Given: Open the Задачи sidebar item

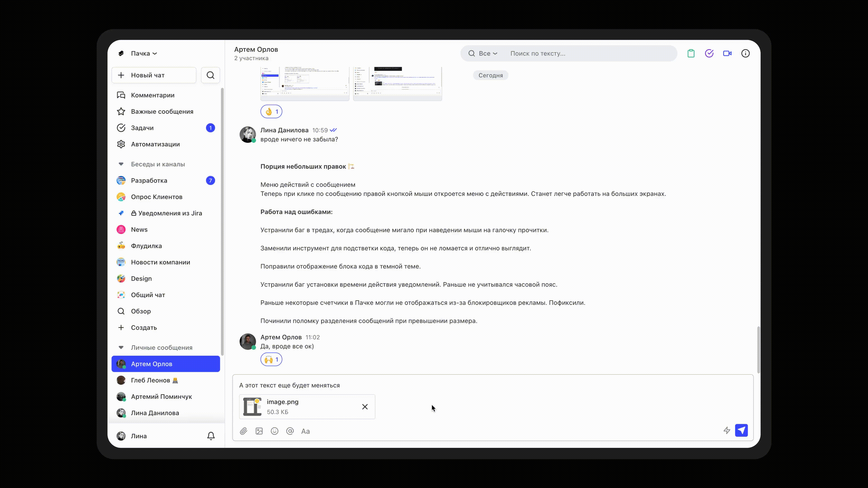Looking at the screenshot, I should tap(142, 128).
